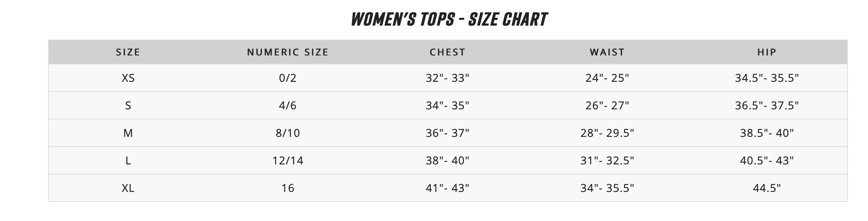Click the HIP column header
Screen dimensions: 868x221
(x=767, y=52)
